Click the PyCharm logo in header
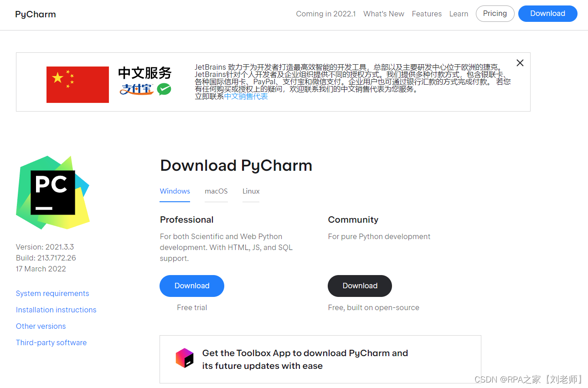 pyautogui.click(x=36, y=14)
